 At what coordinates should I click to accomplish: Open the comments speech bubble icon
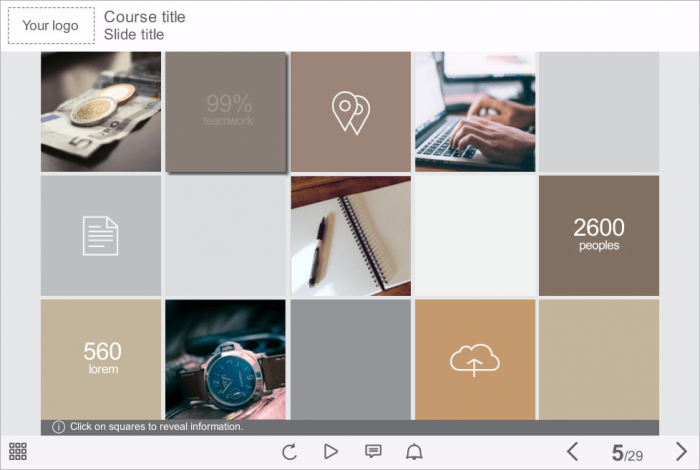373,451
